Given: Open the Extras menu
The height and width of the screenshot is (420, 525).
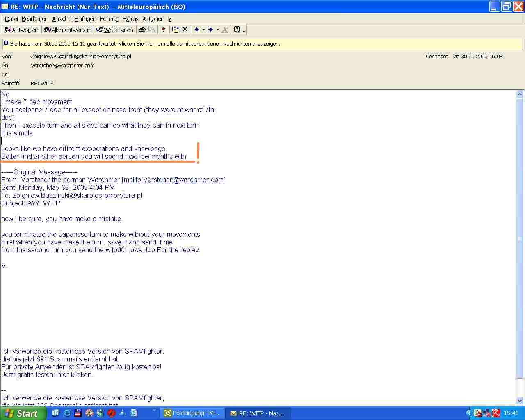Looking at the screenshot, I should click(130, 19).
